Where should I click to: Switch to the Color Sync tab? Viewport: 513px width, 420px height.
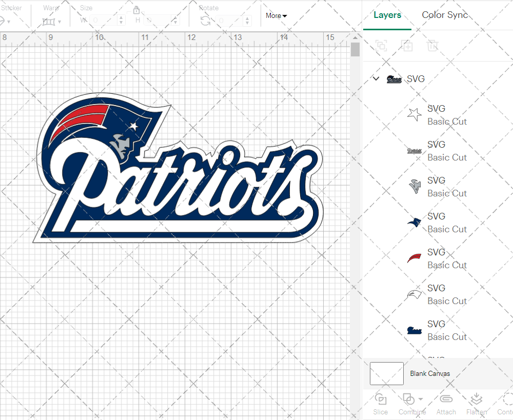tap(445, 15)
